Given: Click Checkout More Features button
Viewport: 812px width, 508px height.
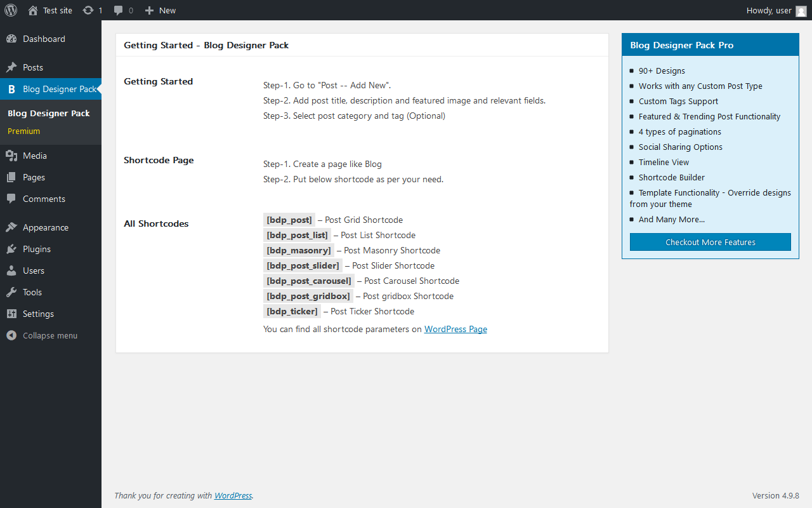Looking at the screenshot, I should tap(710, 242).
